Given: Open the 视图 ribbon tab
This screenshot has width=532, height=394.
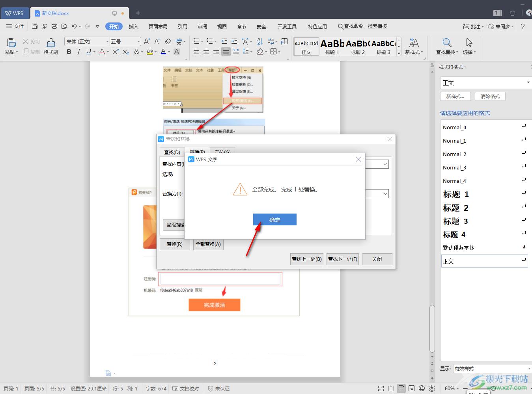Looking at the screenshot, I should click(222, 26).
